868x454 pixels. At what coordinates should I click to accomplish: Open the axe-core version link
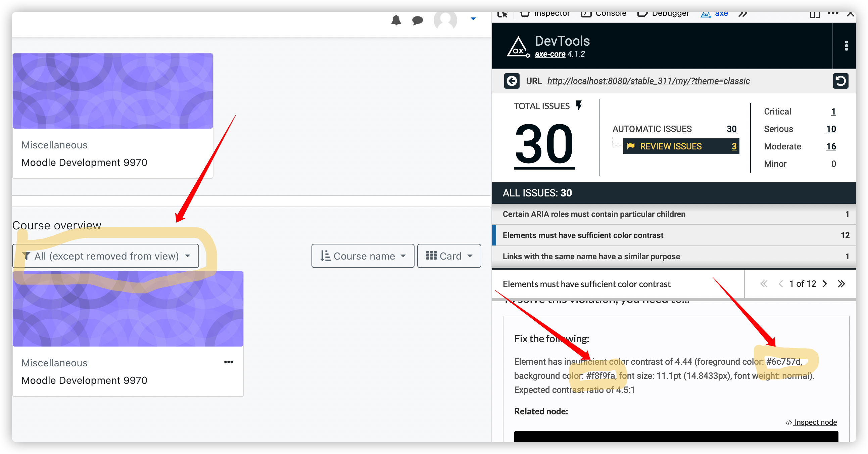coord(550,54)
